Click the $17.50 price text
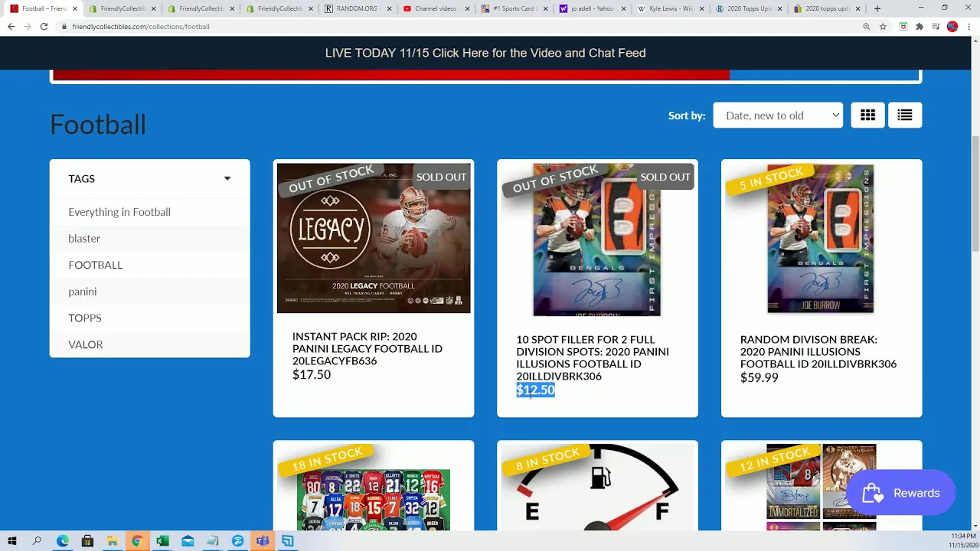980x551 pixels. (312, 374)
